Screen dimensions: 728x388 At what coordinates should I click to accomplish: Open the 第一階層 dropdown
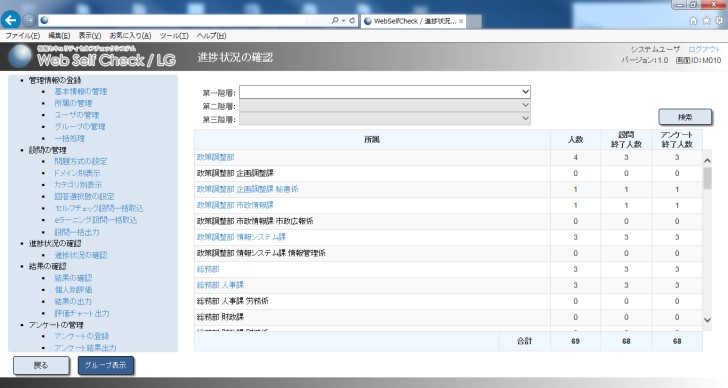385,92
